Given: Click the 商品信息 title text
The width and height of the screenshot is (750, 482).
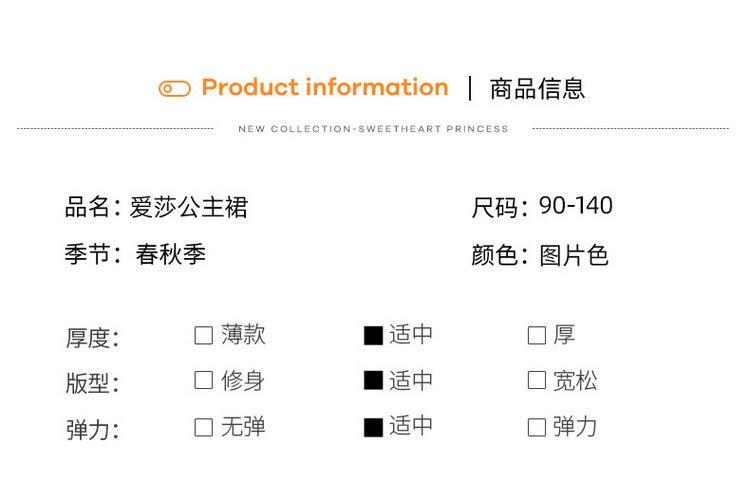Looking at the screenshot, I should click(x=537, y=89).
